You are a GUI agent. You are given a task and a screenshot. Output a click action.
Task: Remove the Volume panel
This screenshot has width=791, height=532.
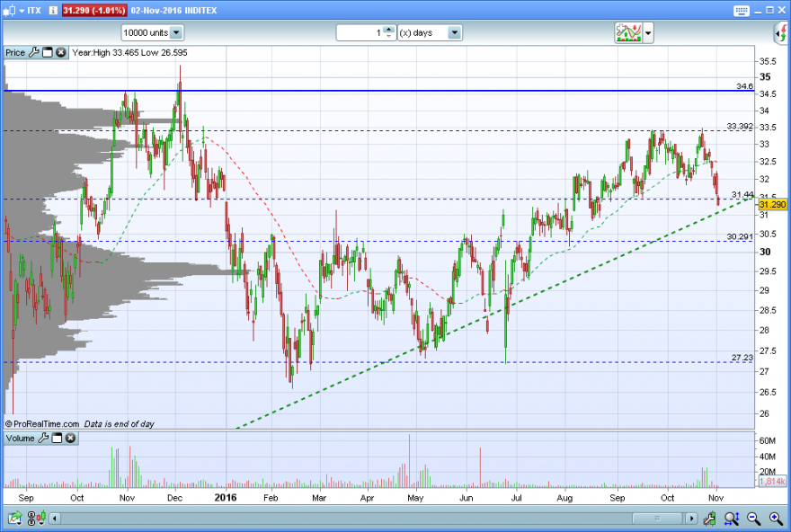71,438
